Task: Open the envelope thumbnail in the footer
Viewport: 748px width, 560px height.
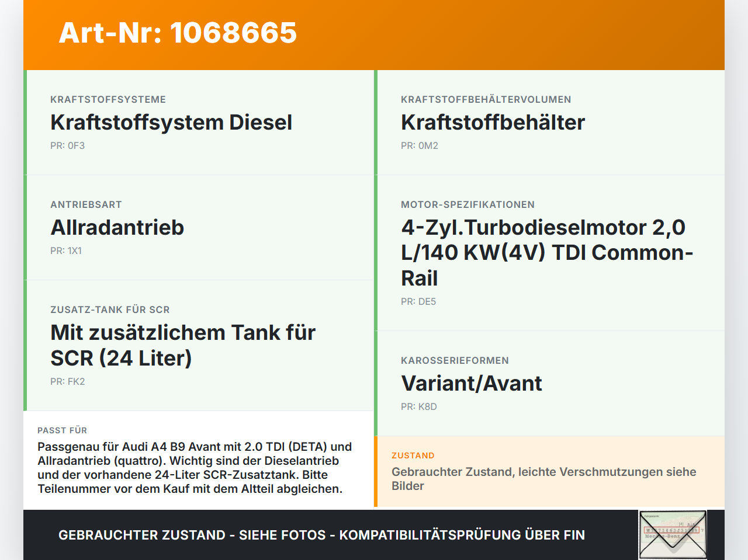Action: (x=673, y=535)
